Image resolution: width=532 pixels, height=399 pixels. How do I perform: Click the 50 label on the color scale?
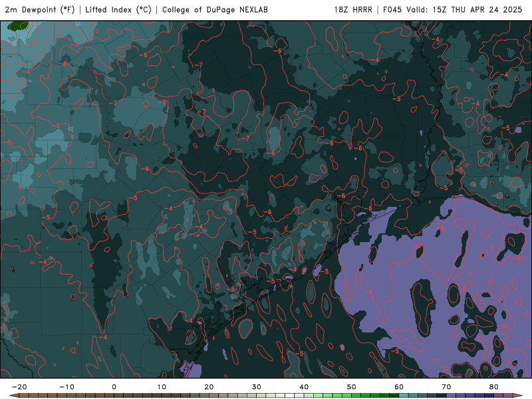pos(352,387)
